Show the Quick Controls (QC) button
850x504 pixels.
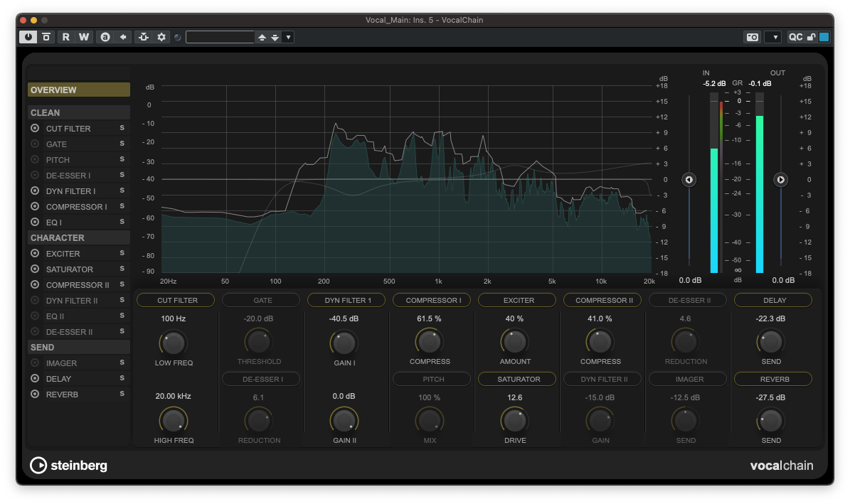pyautogui.click(x=795, y=37)
